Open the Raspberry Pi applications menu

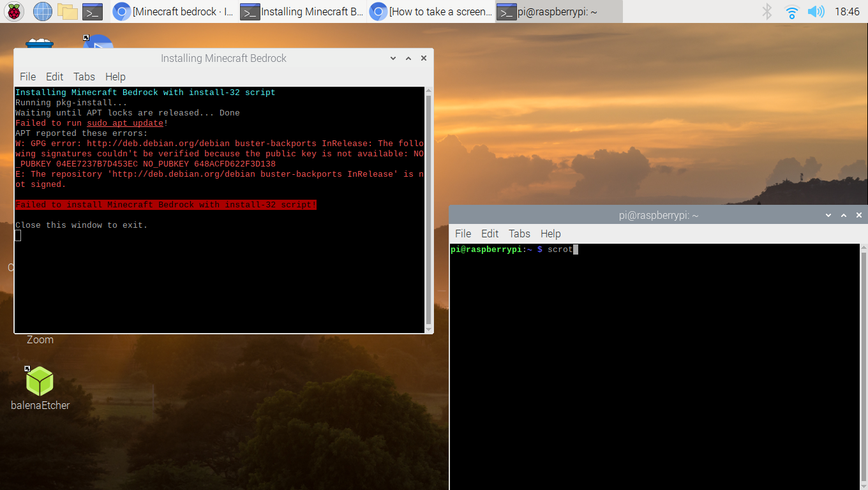click(13, 11)
